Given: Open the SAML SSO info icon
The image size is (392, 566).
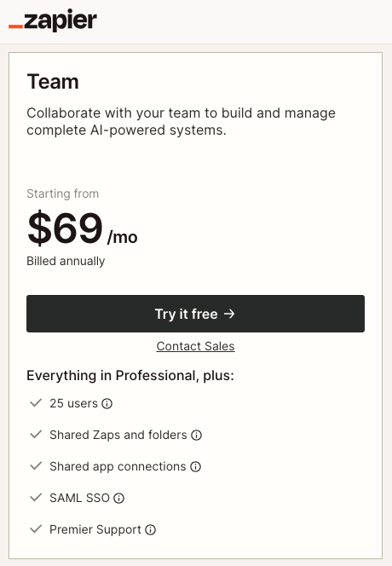Looking at the screenshot, I should tap(118, 499).
